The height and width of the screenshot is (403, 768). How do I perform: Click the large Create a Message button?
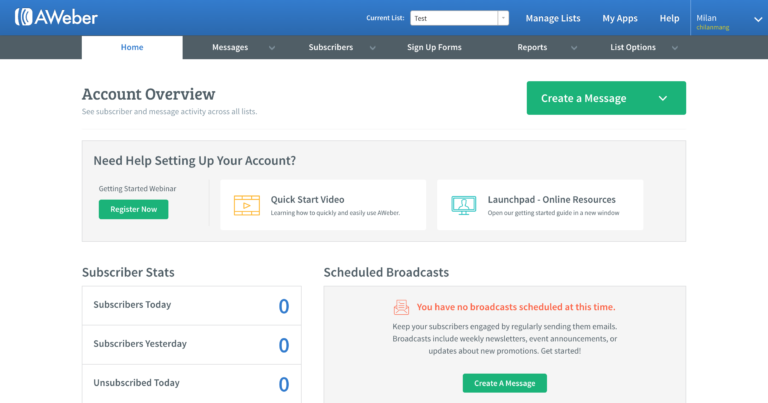(606, 98)
